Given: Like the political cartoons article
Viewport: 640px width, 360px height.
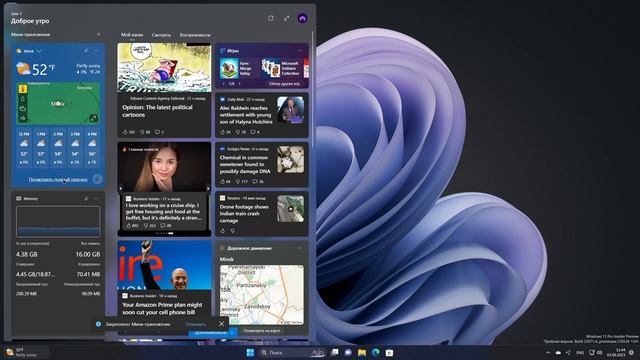Looking at the screenshot, I should [129, 132].
